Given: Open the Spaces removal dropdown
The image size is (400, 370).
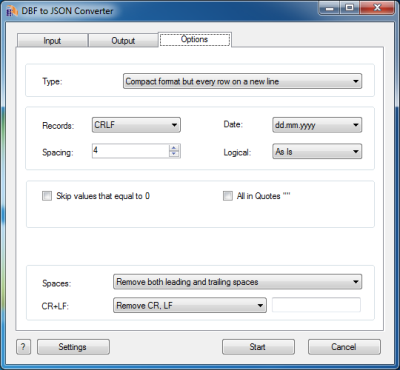Looking at the screenshot, I should coord(238,282).
